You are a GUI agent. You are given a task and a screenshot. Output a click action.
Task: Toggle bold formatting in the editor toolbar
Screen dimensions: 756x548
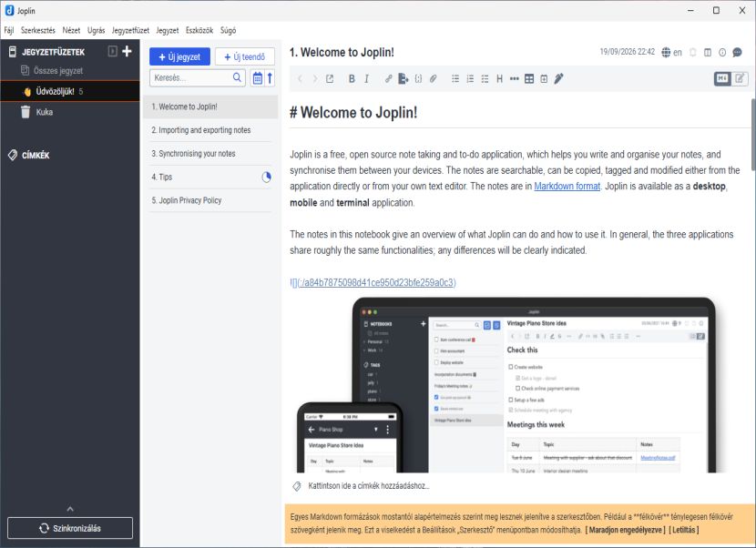(352, 78)
